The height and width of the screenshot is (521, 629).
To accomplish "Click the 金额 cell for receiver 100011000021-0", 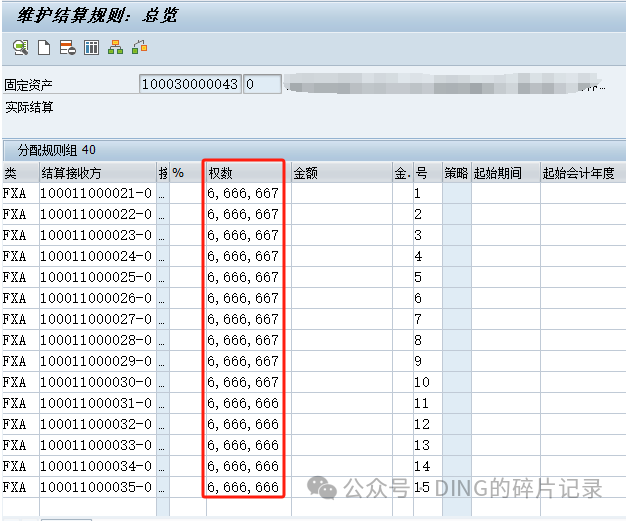I will (342, 193).
